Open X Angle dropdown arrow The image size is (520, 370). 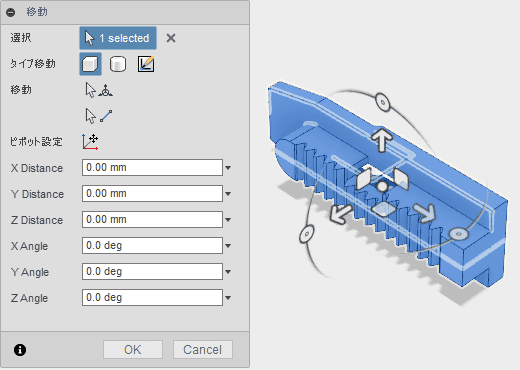(x=228, y=246)
